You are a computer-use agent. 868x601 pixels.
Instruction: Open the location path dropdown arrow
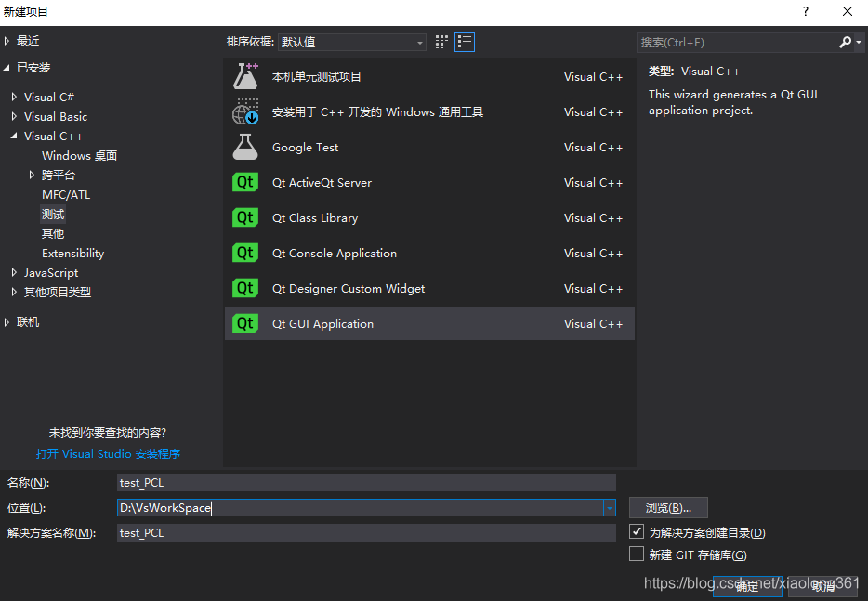tap(610, 507)
